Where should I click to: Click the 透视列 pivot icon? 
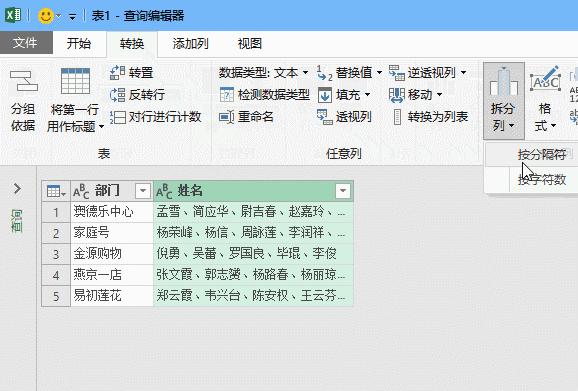(325, 117)
